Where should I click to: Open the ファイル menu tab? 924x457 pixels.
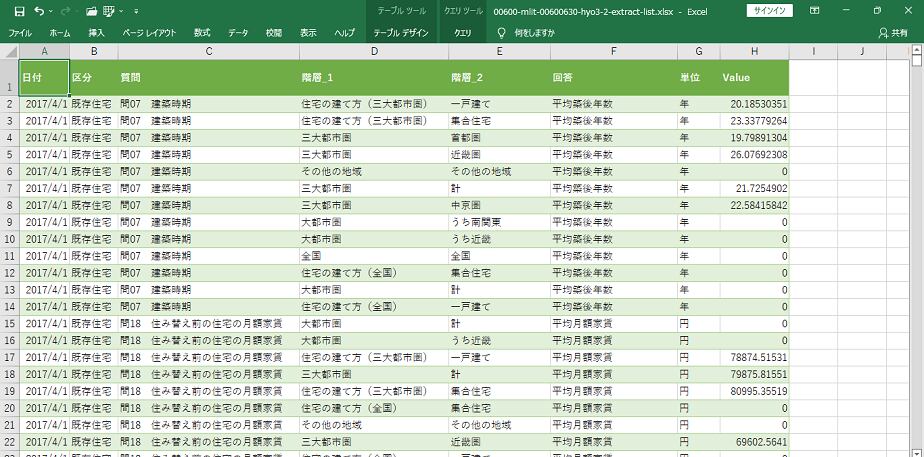(x=20, y=32)
